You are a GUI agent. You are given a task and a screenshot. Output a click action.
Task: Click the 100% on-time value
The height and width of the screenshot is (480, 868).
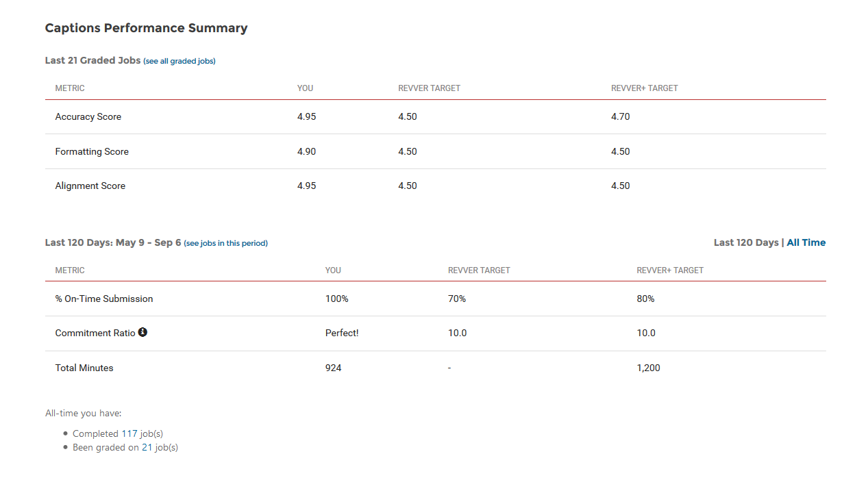(x=337, y=299)
